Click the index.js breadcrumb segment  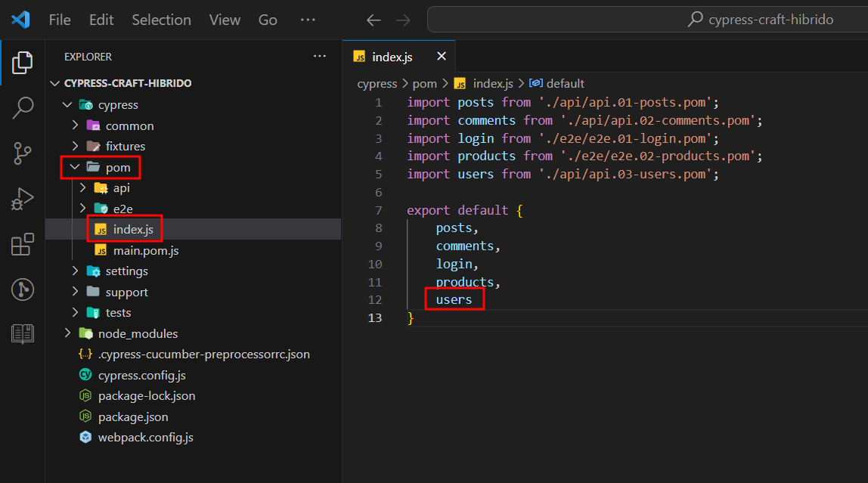click(493, 84)
